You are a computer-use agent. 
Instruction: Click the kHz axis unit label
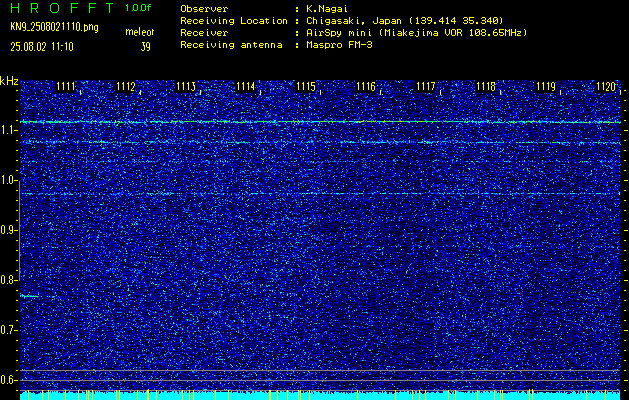9,81
